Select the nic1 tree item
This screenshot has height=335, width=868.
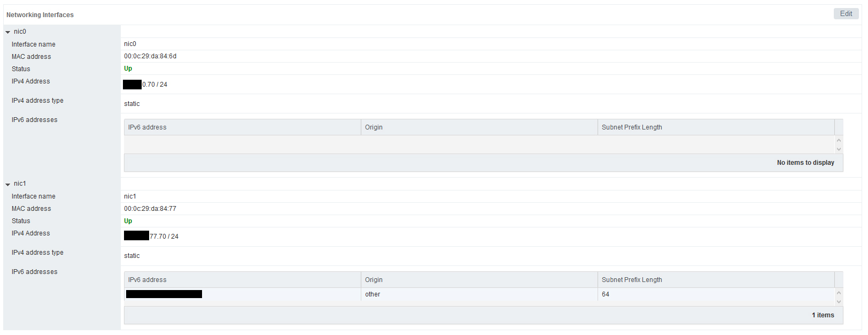(20, 184)
